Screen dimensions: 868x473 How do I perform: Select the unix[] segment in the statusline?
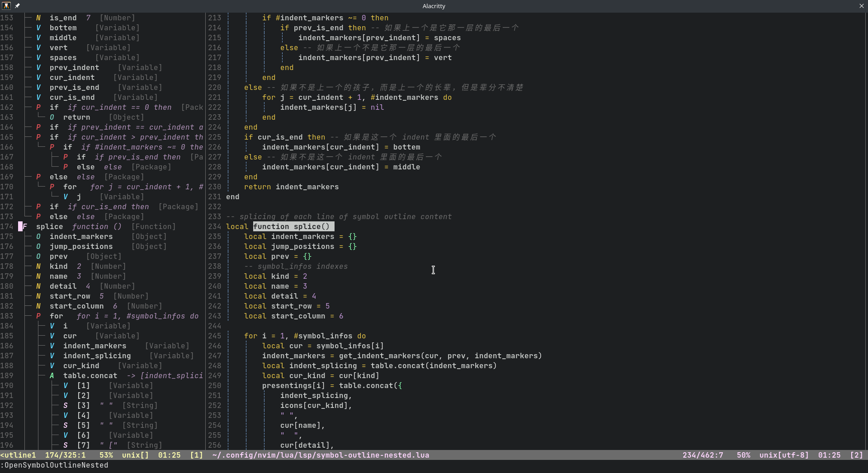(135, 455)
